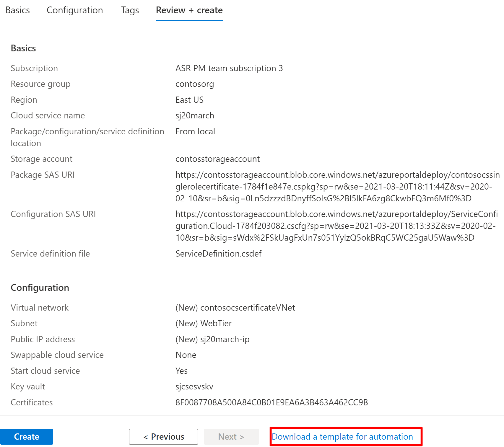Screen dimensions: 504x447
Task: Click the Create button
Action: tap(27, 436)
